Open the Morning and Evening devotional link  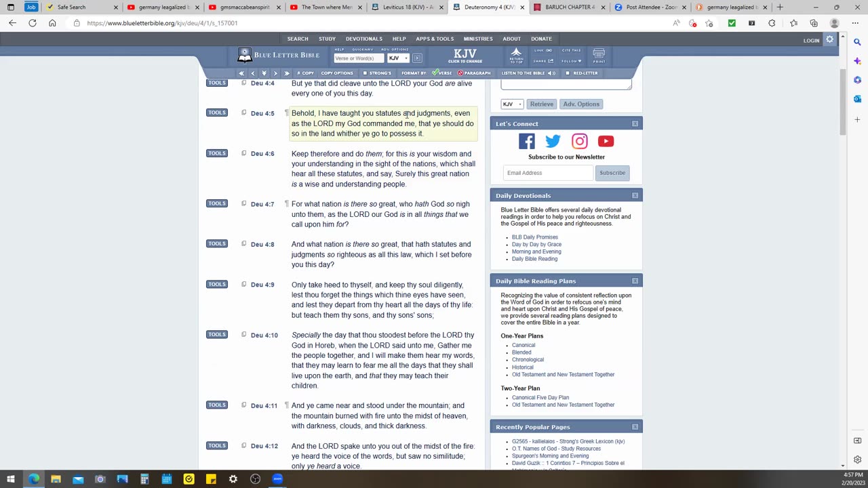[x=536, y=251]
